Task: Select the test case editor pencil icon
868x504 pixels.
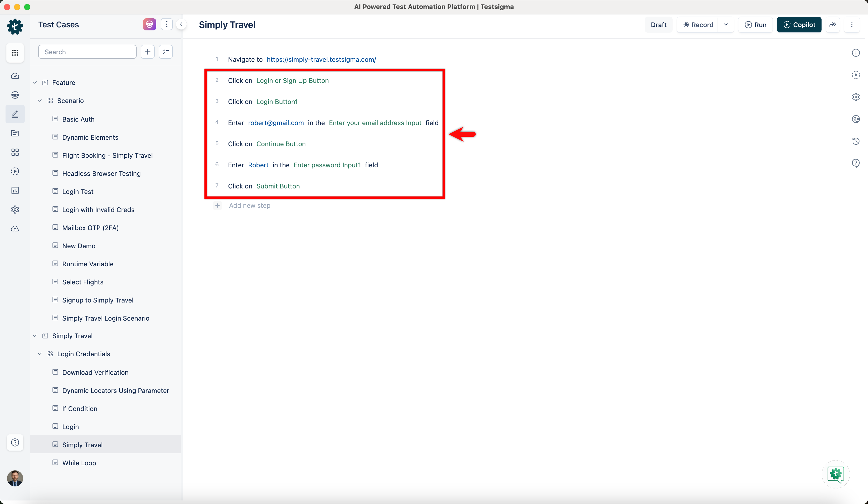Action: (x=15, y=114)
